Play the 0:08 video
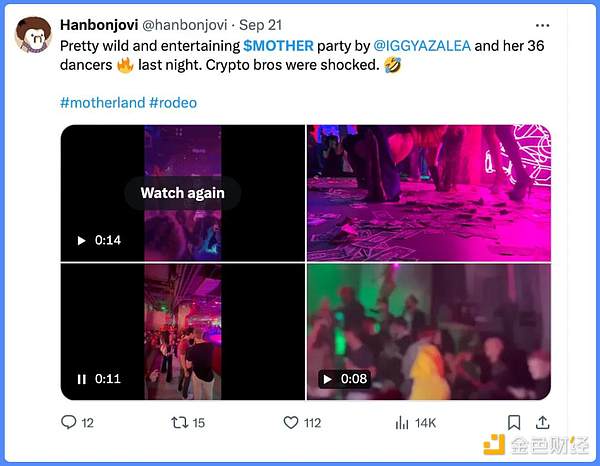 (x=326, y=379)
